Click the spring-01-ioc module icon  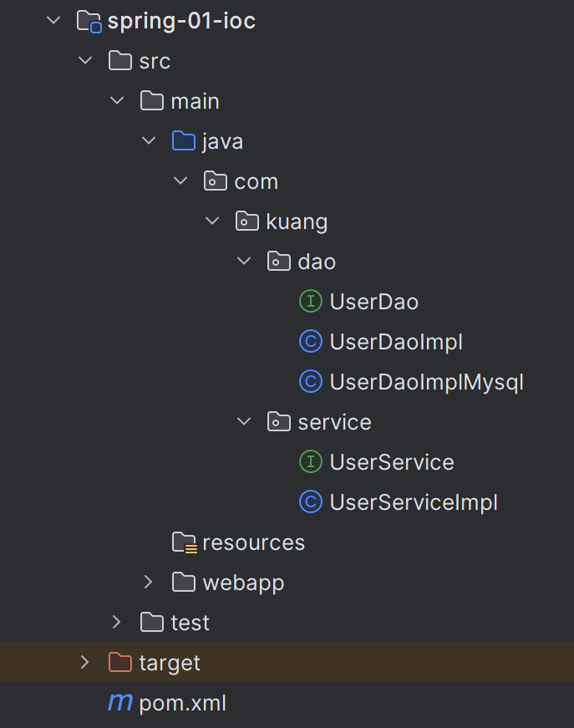pyautogui.click(x=89, y=21)
